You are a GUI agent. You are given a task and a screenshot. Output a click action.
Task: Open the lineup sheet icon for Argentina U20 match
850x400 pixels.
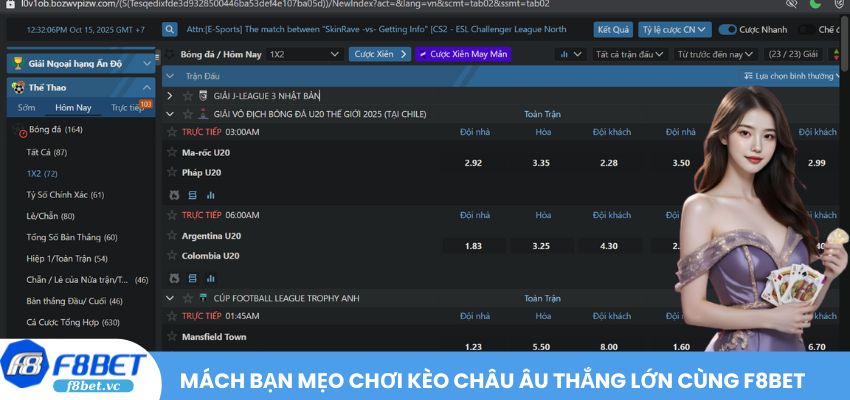[192, 279]
